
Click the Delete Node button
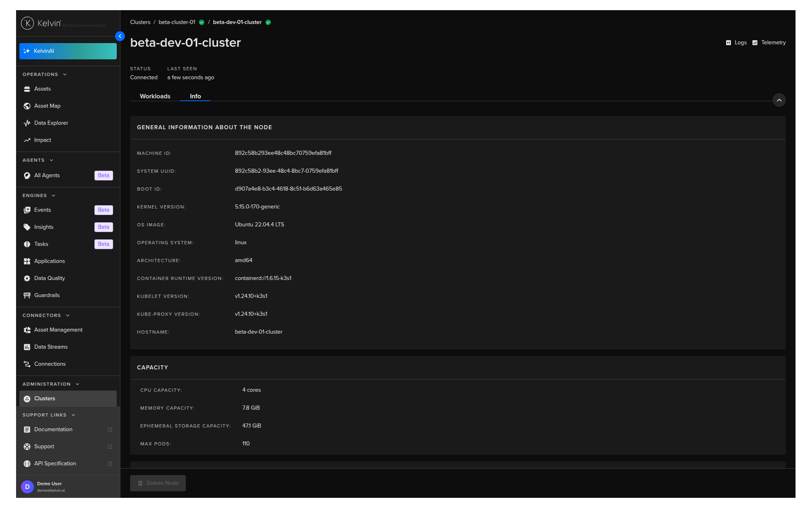[x=158, y=483]
